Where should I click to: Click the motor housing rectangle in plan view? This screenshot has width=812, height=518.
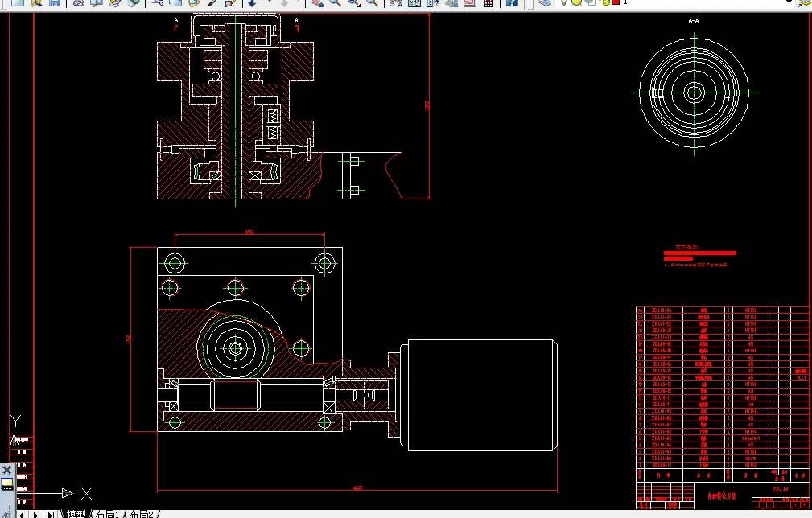click(483, 396)
